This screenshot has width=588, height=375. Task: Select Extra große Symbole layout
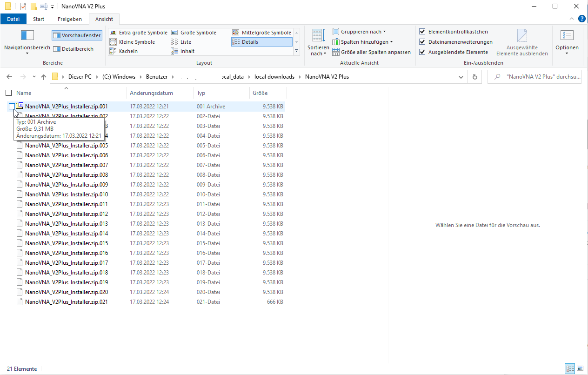tap(139, 33)
